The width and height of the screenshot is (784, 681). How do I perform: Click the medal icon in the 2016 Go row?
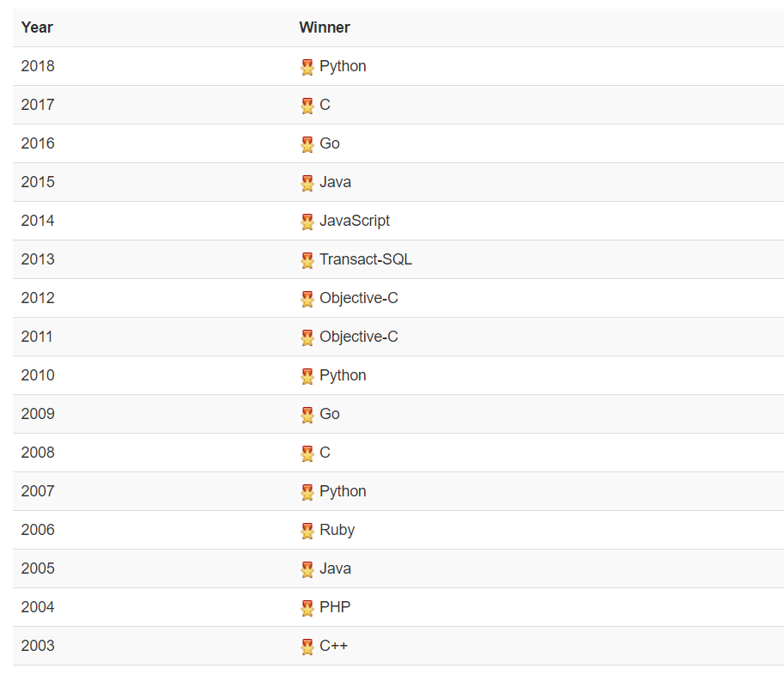[x=307, y=144]
